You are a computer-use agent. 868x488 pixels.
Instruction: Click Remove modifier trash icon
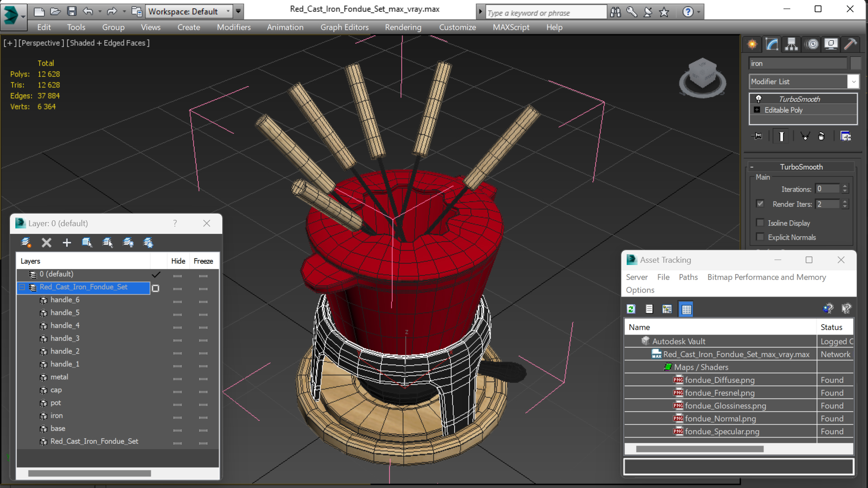821,136
